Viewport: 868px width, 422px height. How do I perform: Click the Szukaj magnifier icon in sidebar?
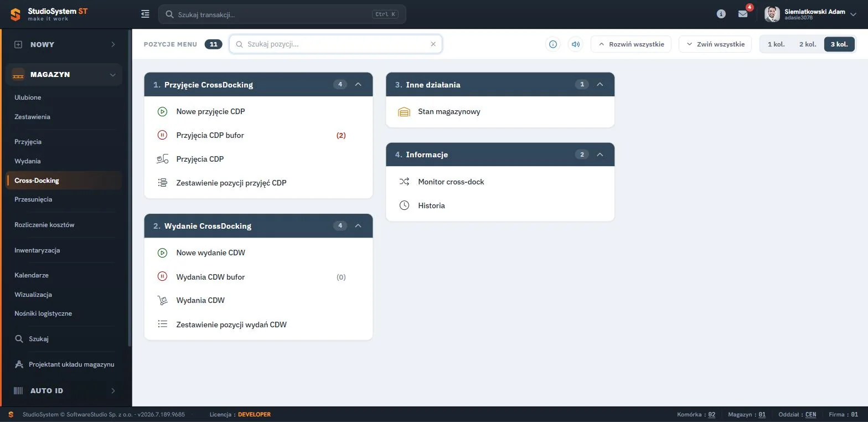tap(19, 339)
